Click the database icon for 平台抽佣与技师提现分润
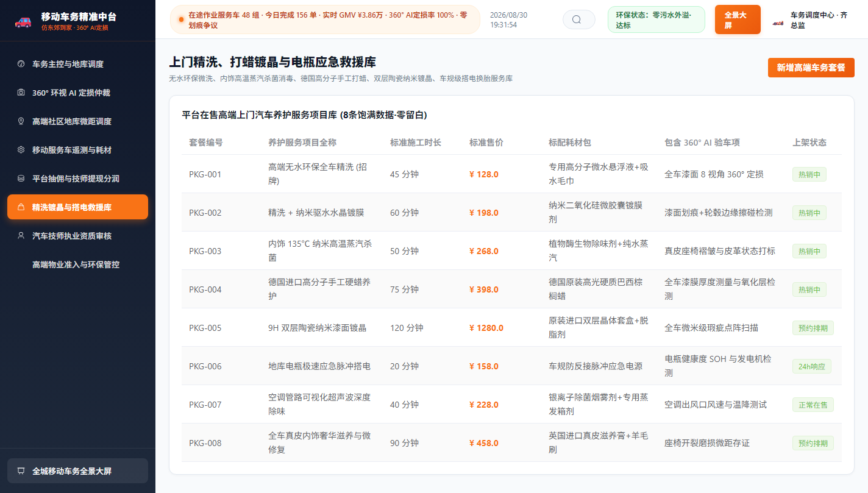868x493 pixels. point(21,179)
